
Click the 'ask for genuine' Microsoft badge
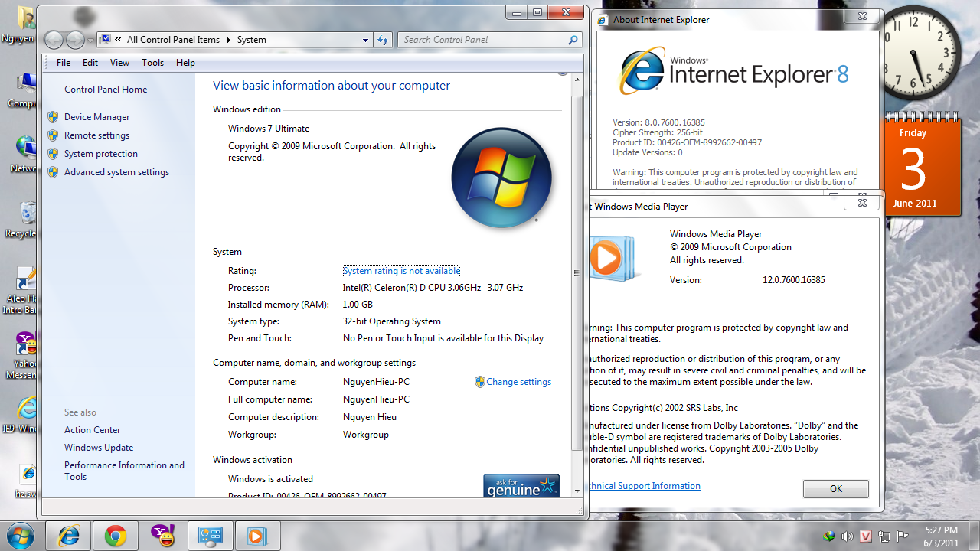[521, 486]
